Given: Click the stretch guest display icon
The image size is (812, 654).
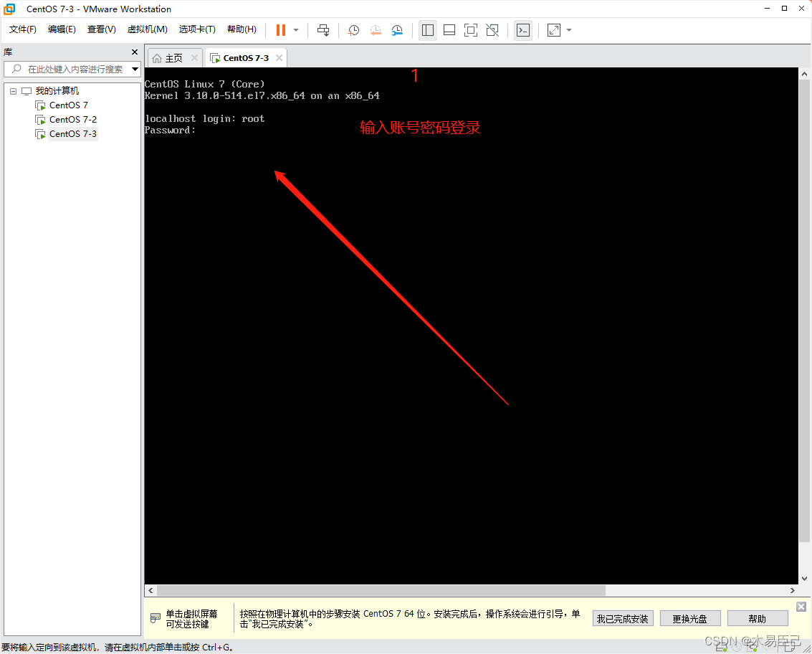Looking at the screenshot, I should (x=554, y=30).
